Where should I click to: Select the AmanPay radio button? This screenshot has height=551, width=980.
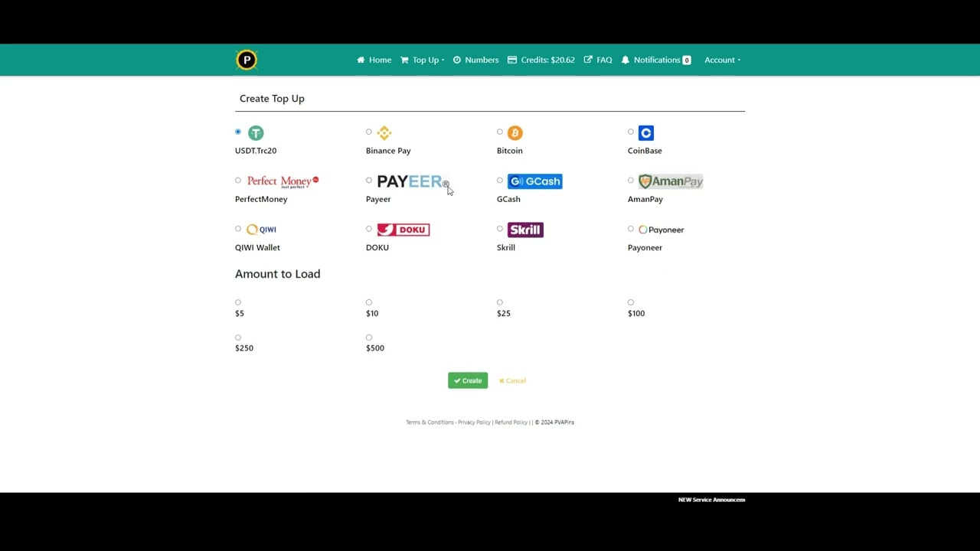631,181
